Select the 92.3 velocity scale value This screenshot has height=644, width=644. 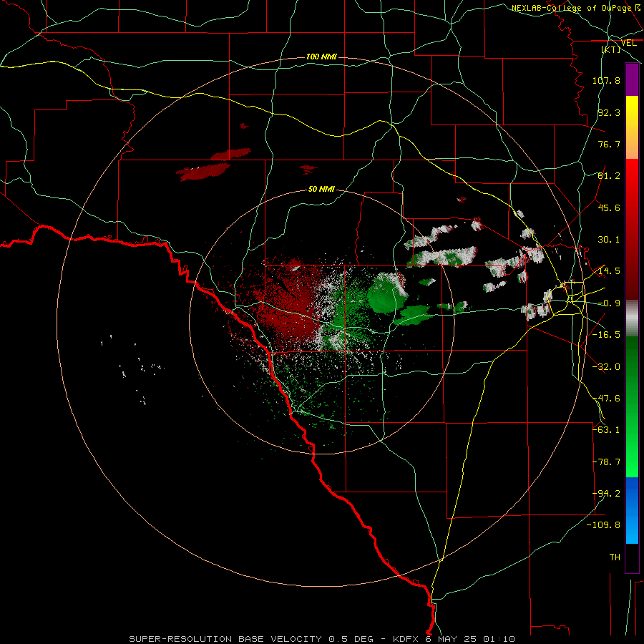609,112
